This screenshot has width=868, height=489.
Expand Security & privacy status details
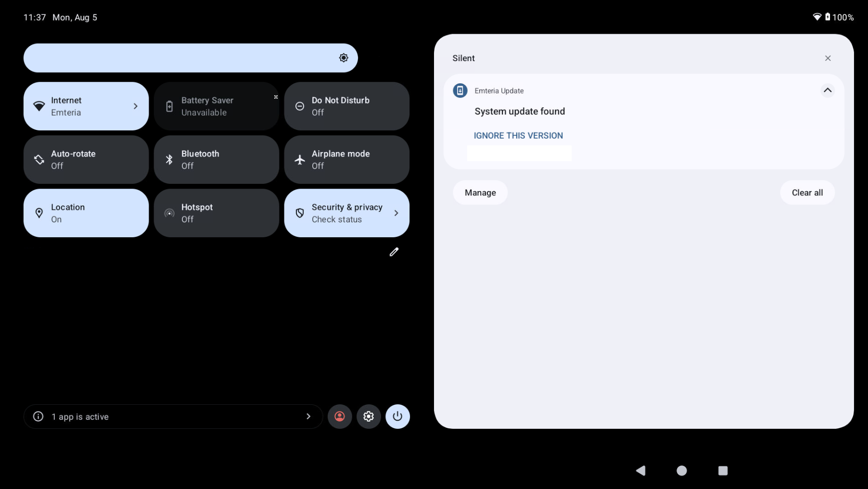tap(396, 213)
